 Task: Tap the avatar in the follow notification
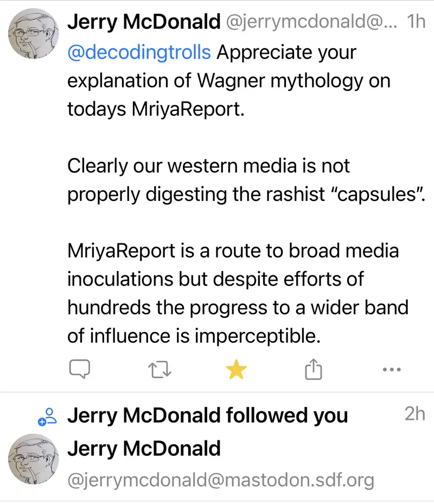point(33,458)
